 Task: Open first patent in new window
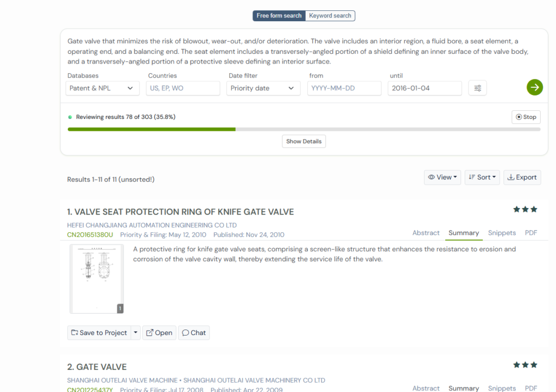pyautogui.click(x=159, y=333)
